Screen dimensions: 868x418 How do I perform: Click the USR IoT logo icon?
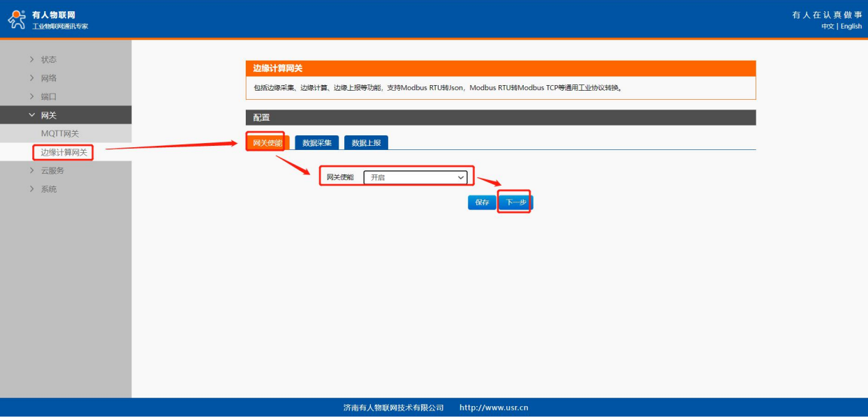(x=17, y=20)
